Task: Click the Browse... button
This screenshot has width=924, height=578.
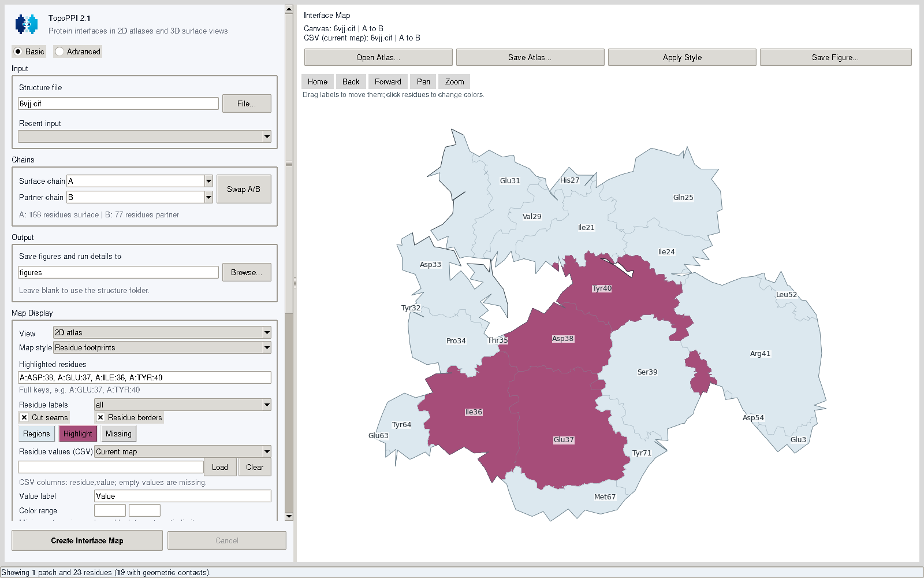Action: (247, 272)
